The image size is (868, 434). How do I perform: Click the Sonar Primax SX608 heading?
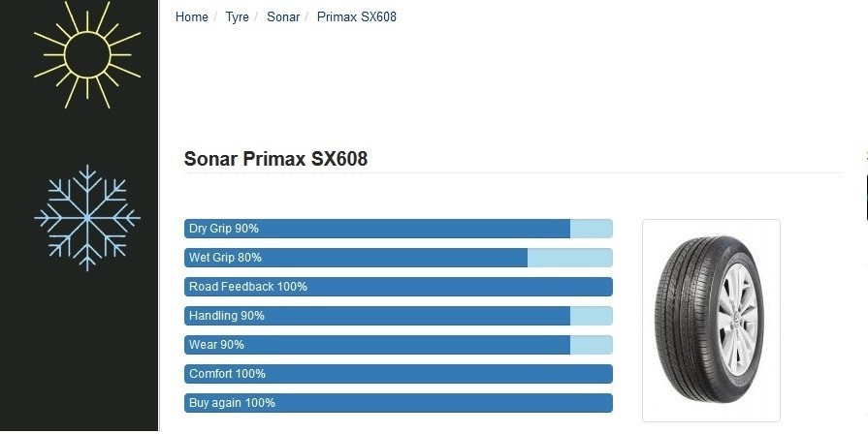coord(275,159)
